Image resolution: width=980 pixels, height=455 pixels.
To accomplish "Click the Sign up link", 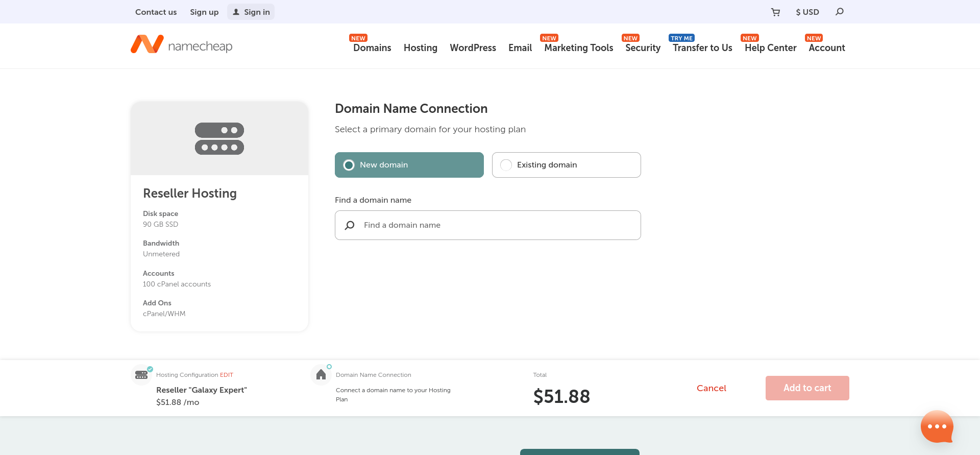I will click(x=204, y=12).
